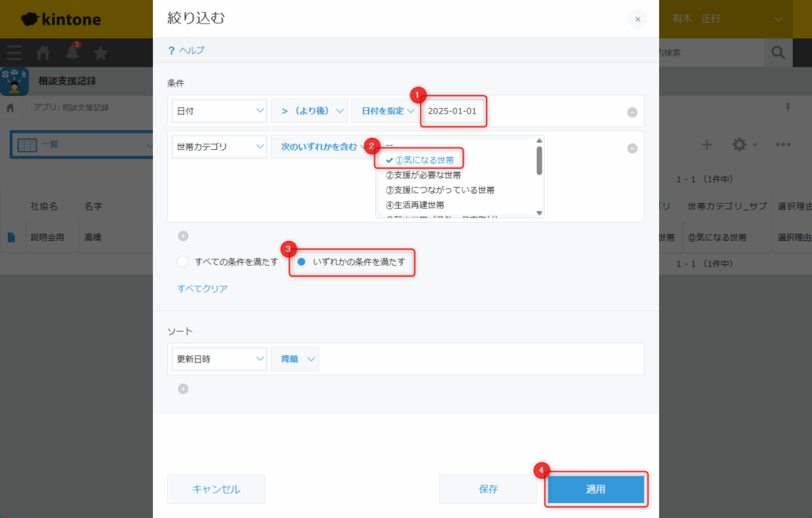Toggle ①気になる世帯 checked option
Viewport: 812px width, 518px height.
tap(420, 160)
